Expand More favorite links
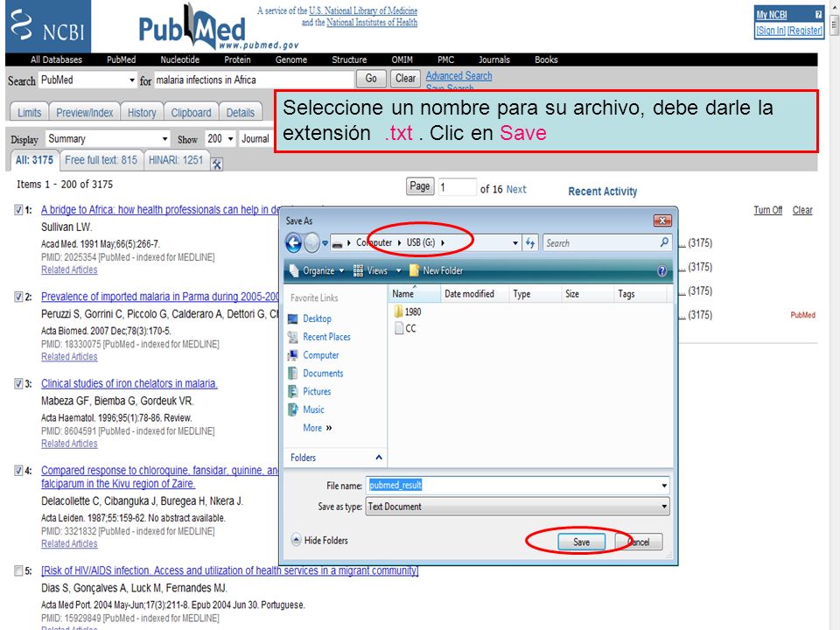Viewport: 840px width, 630px height. point(317,428)
